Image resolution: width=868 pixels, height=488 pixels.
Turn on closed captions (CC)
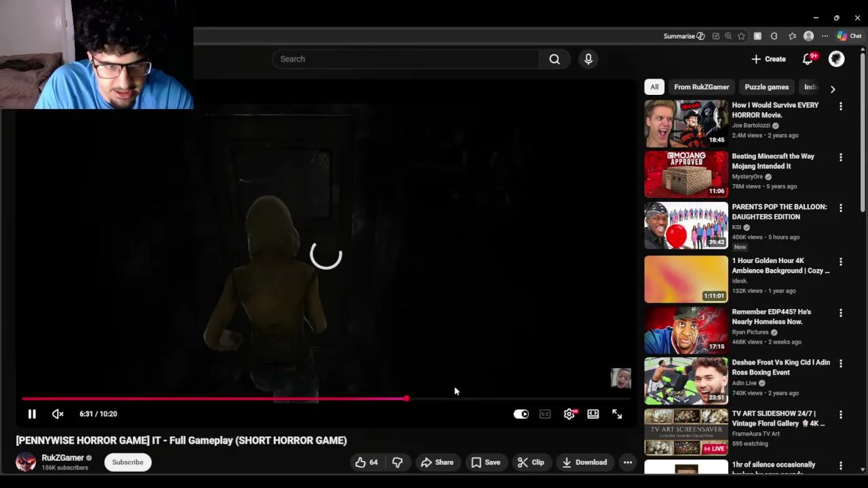point(545,414)
